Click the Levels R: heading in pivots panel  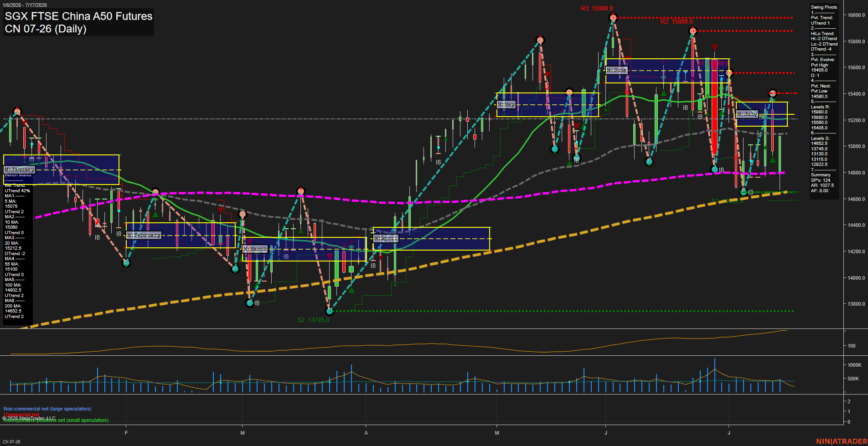coord(820,107)
